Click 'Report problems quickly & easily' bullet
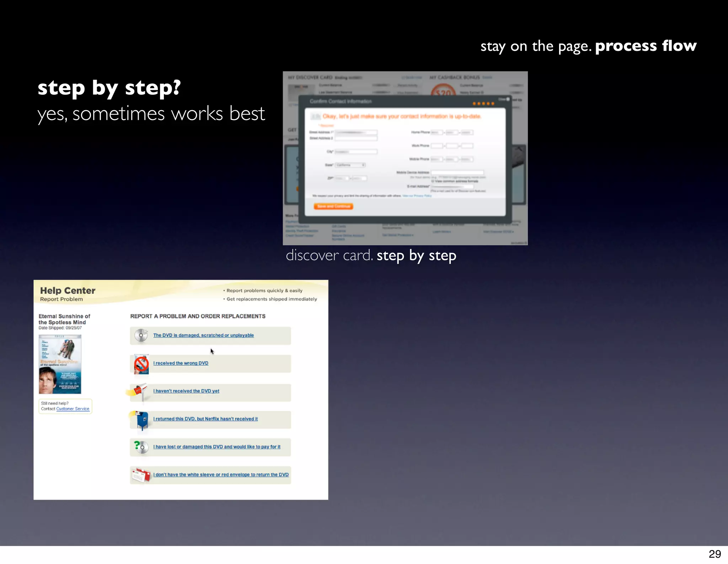This screenshot has height=564, width=728. (264, 291)
